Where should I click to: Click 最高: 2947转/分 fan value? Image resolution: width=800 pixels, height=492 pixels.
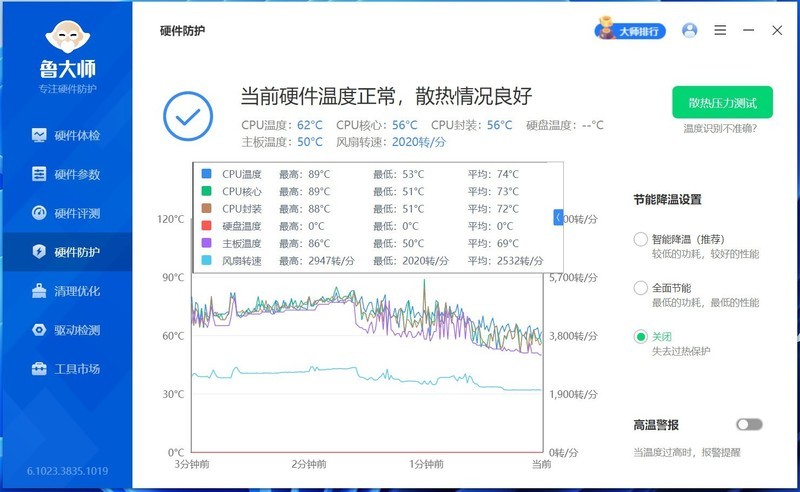tap(316, 261)
